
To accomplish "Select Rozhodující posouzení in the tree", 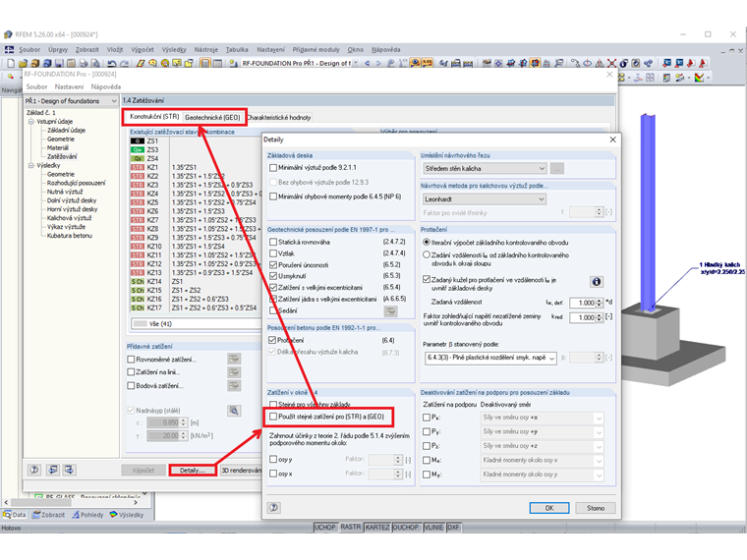I will [x=77, y=183].
